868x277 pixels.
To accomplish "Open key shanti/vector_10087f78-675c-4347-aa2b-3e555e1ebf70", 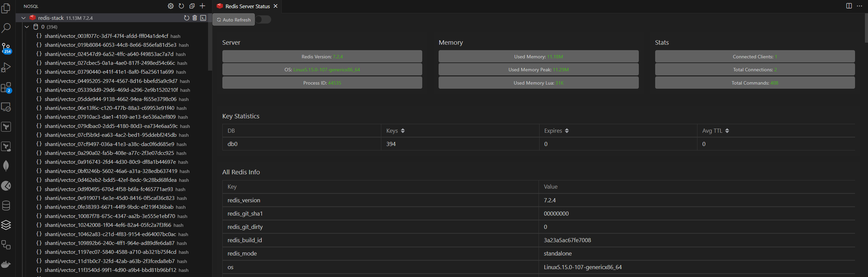I will tap(110, 216).
